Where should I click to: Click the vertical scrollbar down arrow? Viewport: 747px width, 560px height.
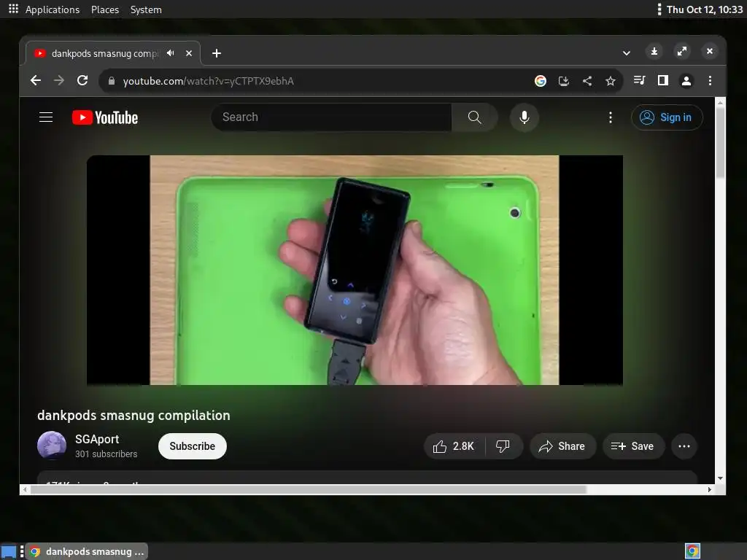(720, 478)
